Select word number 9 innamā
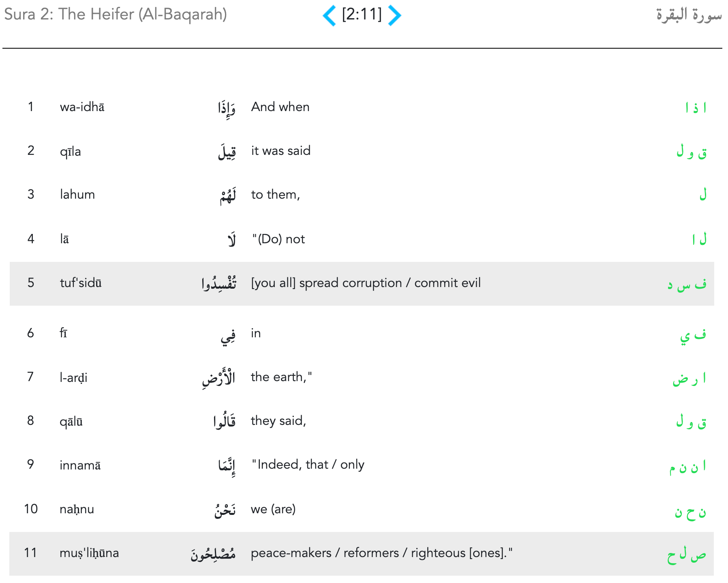Viewport: 728px width, 583px height. 80,465
